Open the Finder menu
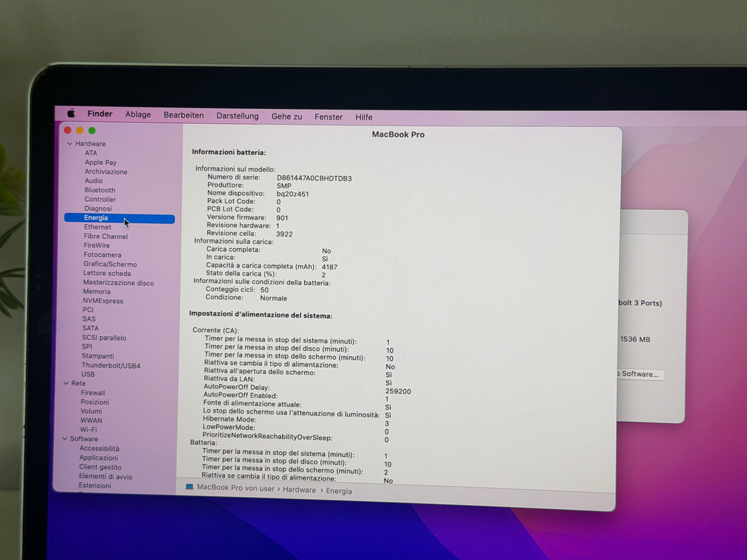747x560 pixels. tap(100, 114)
